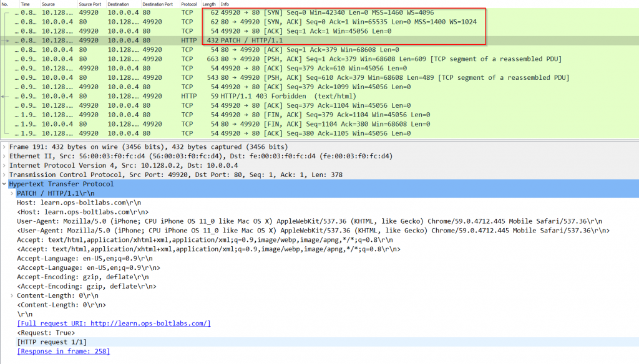Select the first SYN packet row
This screenshot has height=364, width=639.
pyautogui.click(x=250, y=12)
